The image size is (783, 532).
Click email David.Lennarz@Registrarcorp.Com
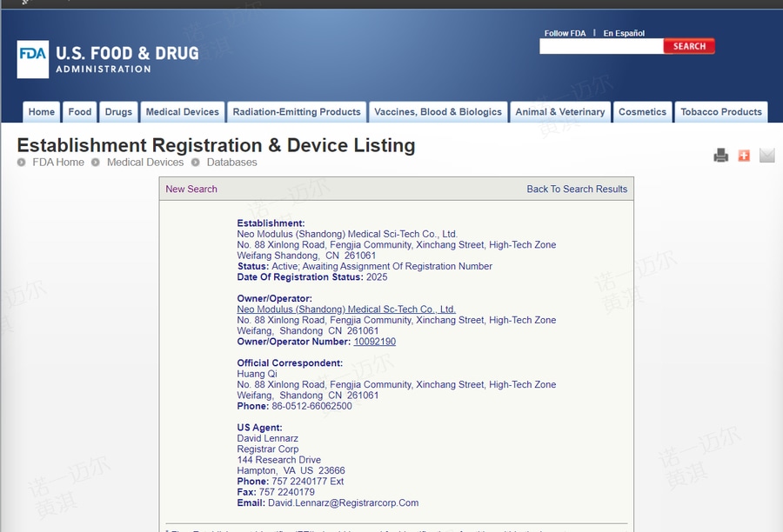pos(343,503)
